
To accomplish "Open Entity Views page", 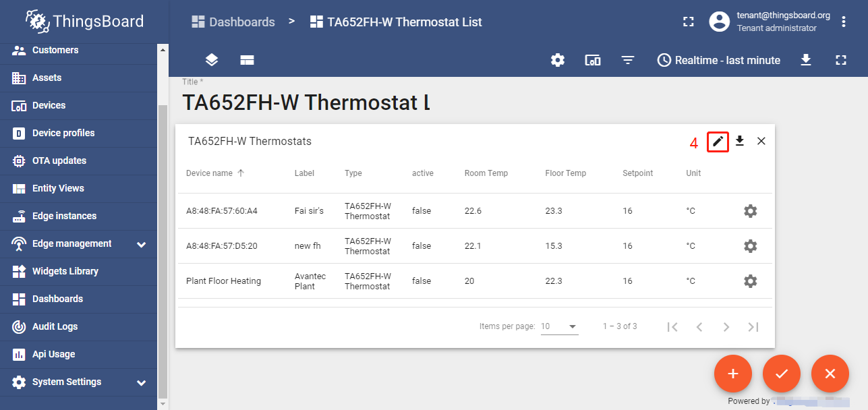I will point(78,189).
